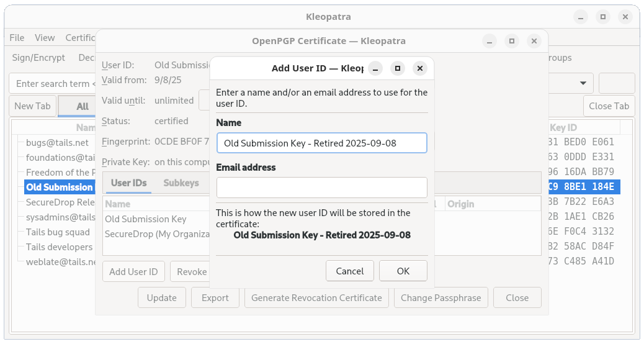Maximize the Add User ID dialog

398,68
